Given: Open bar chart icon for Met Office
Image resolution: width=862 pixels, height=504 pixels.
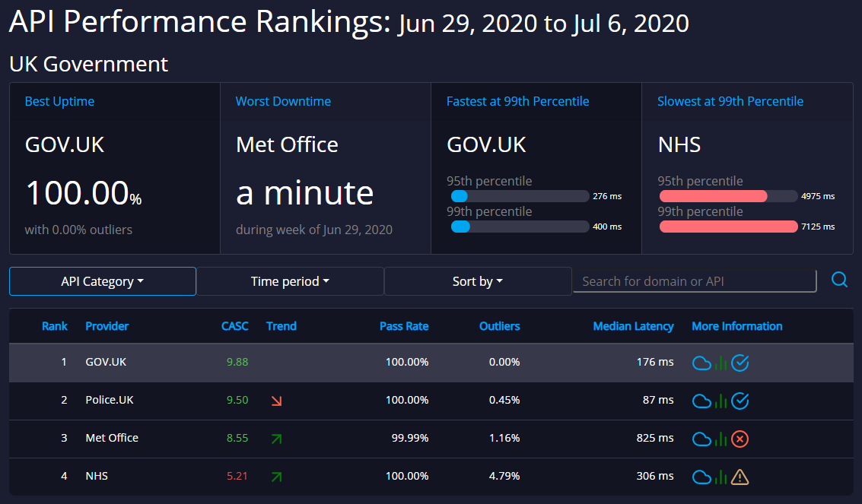Looking at the screenshot, I should click(x=720, y=439).
